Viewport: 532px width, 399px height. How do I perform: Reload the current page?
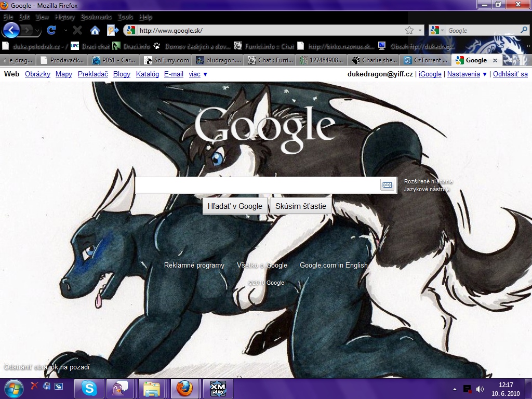click(x=51, y=30)
